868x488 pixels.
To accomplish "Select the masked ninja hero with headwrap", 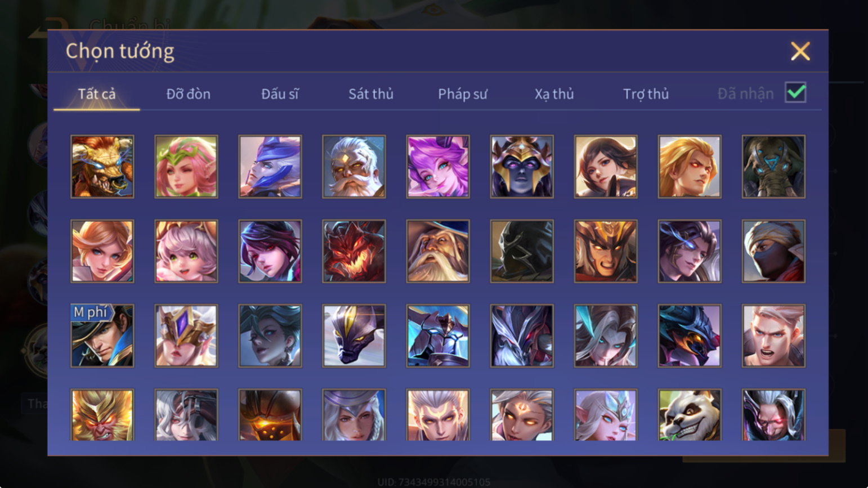I will 773,251.
